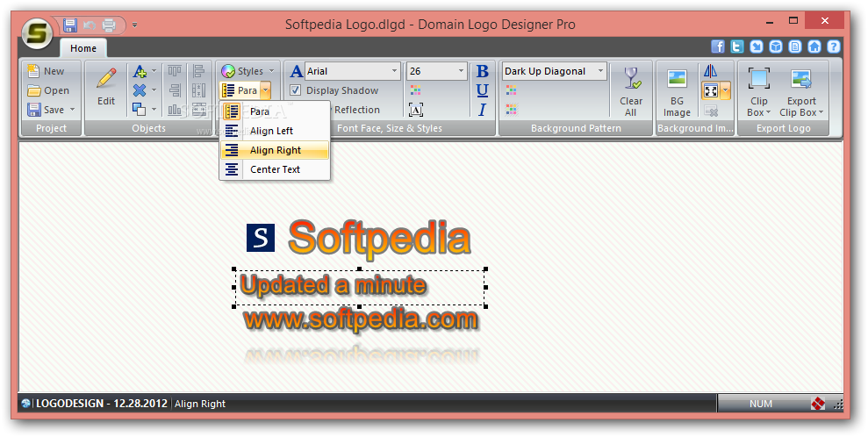Open the Export Clip Box dropdown button
Viewport: 868px width, 437px height.
pyautogui.click(x=801, y=91)
